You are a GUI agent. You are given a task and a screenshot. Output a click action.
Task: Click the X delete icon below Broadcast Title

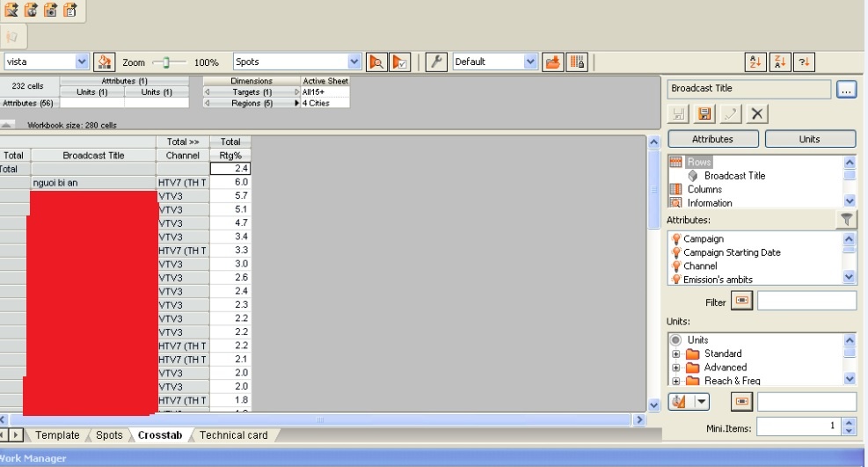pyautogui.click(x=757, y=113)
